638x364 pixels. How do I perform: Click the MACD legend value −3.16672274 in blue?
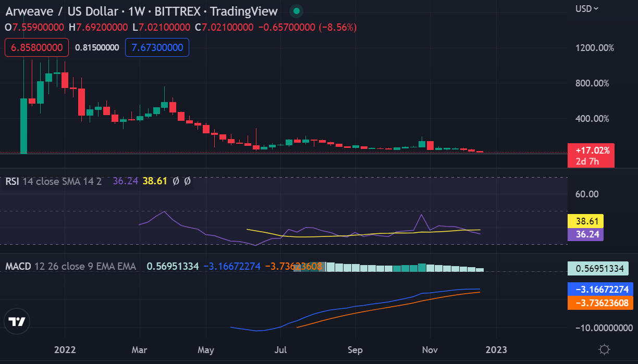(x=231, y=266)
